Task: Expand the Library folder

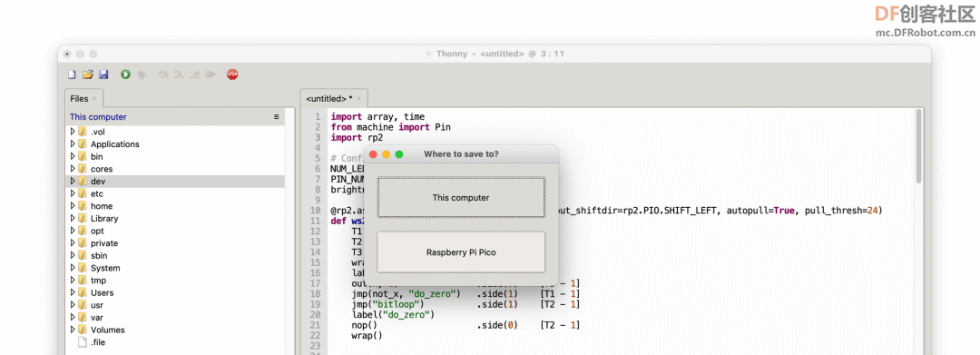Action: pyautogui.click(x=73, y=218)
